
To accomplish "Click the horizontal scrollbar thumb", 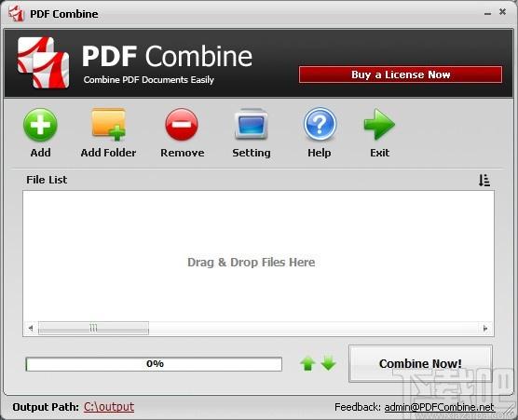I will click(93, 328).
